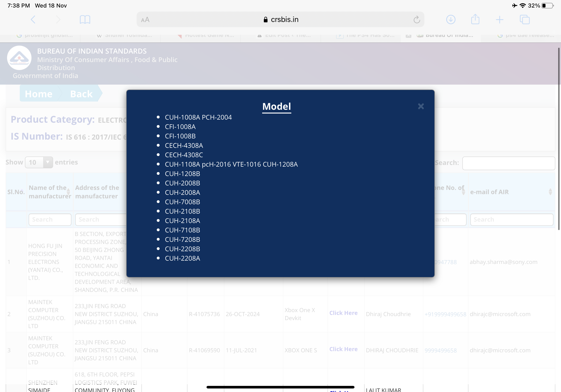Click the Bureau of Indian Standards logo
This screenshot has width=561, height=392.
19,58
